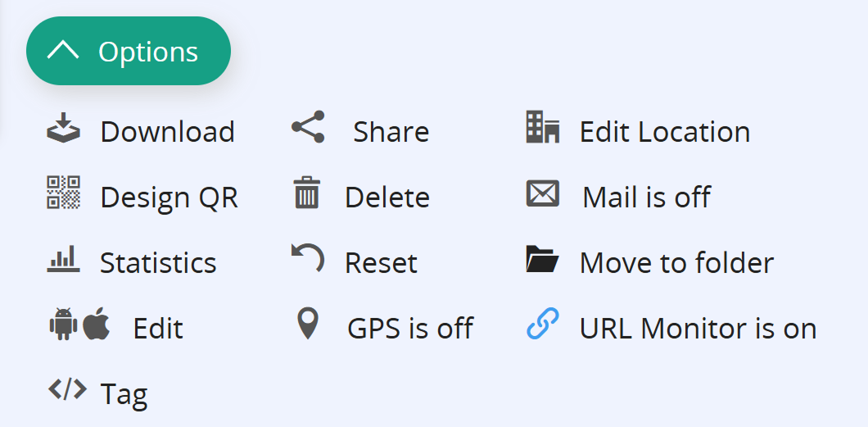Disable the URL Monitor is on option
The height and width of the screenshot is (427, 868).
coord(698,329)
